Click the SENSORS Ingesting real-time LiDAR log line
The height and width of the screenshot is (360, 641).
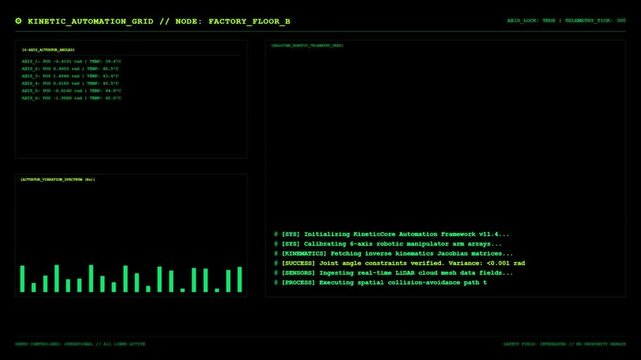393,273
